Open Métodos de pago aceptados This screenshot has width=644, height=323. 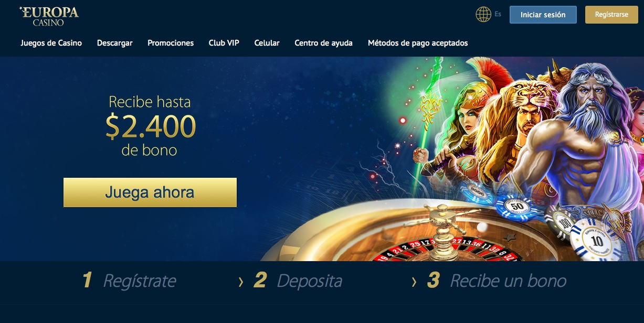point(418,43)
